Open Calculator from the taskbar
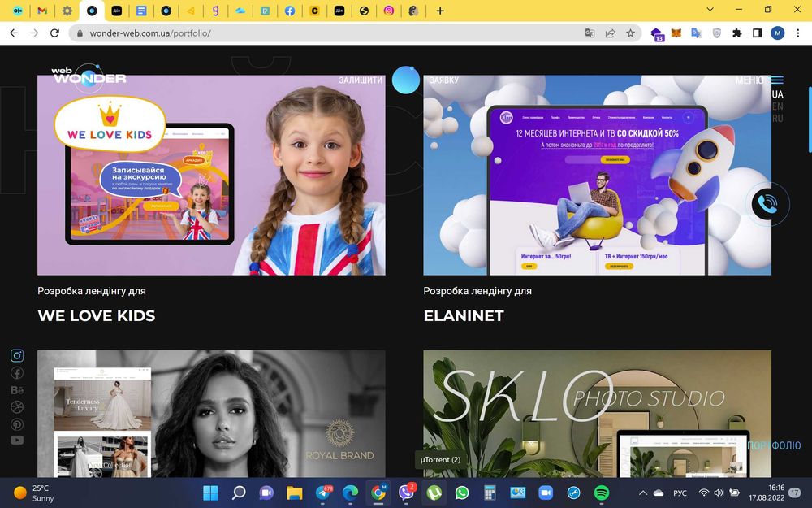Image resolution: width=812 pixels, height=508 pixels. tap(490, 493)
